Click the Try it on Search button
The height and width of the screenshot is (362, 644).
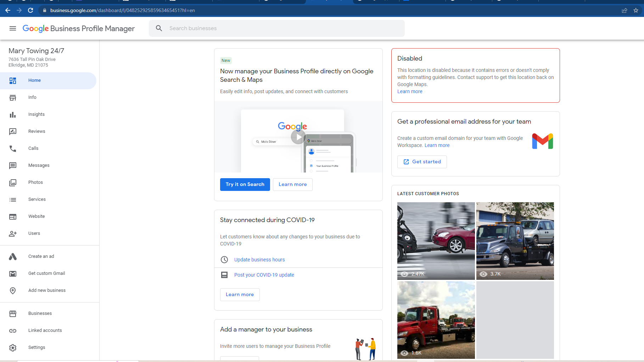[245, 185]
